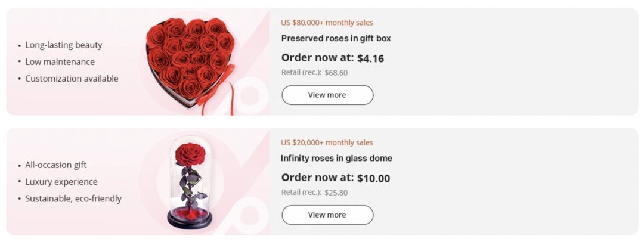Click the $10.00 order price
Image resolution: width=644 pixels, height=242 pixels.
tap(373, 178)
